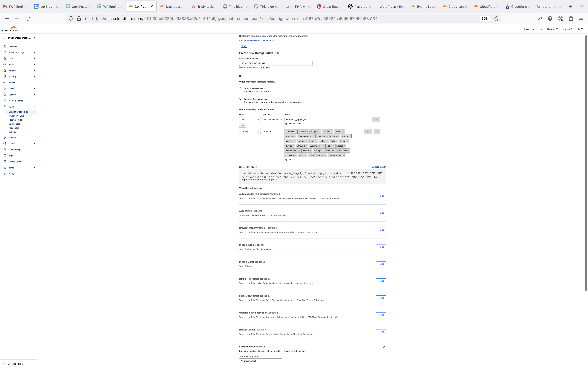Viewport: 588px width, 368px height.
Task: Clear all selected countries
Action: point(357,143)
